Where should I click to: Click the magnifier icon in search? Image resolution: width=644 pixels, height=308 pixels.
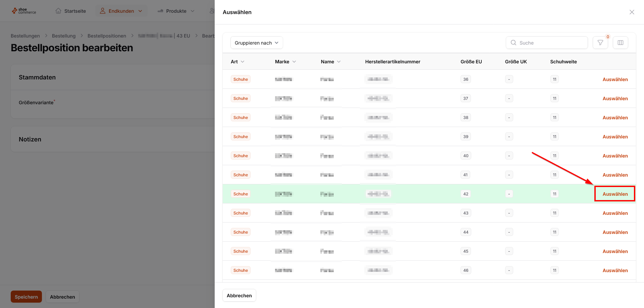coord(513,43)
